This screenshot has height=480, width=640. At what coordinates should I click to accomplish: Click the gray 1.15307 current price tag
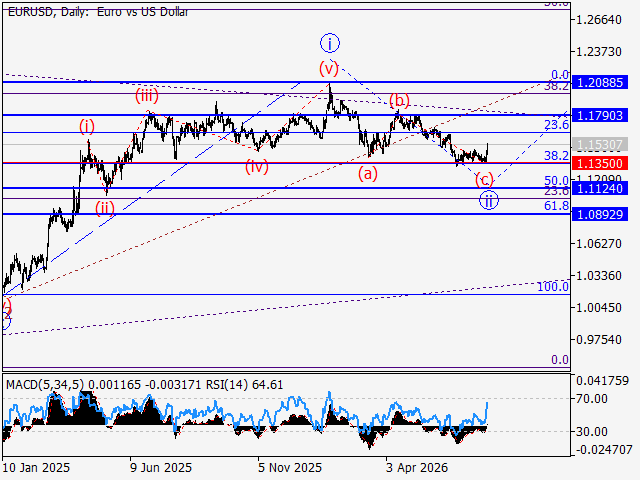point(600,144)
